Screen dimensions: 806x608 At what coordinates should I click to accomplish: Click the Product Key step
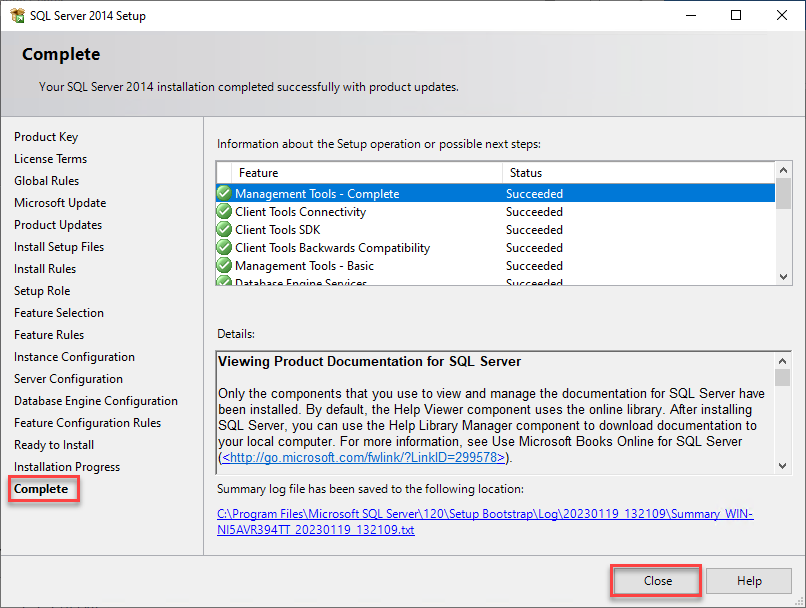46,137
